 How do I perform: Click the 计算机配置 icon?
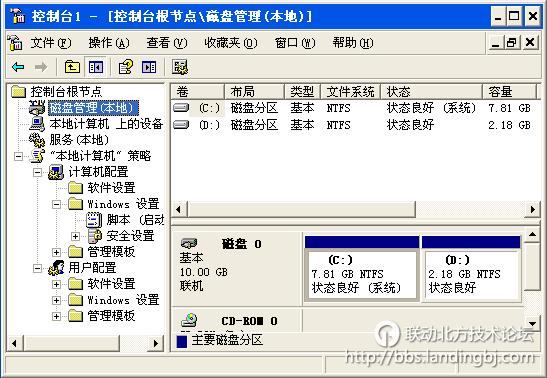(56, 172)
